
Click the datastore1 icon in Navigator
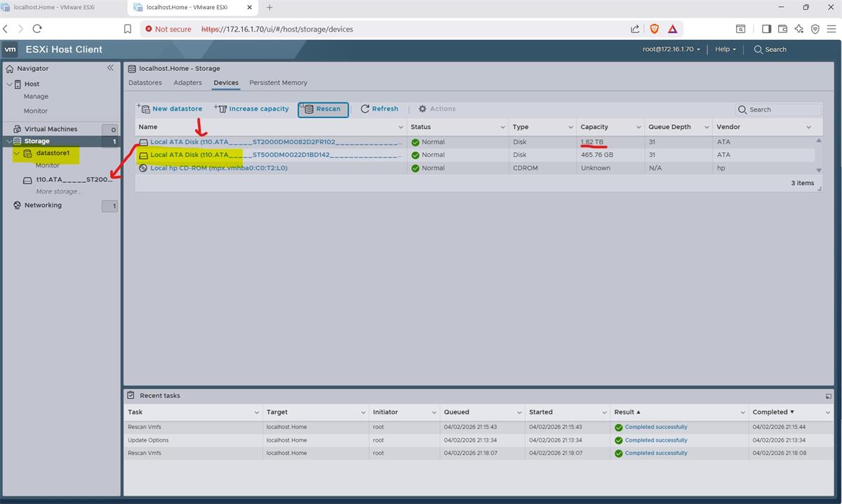pos(27,153)
